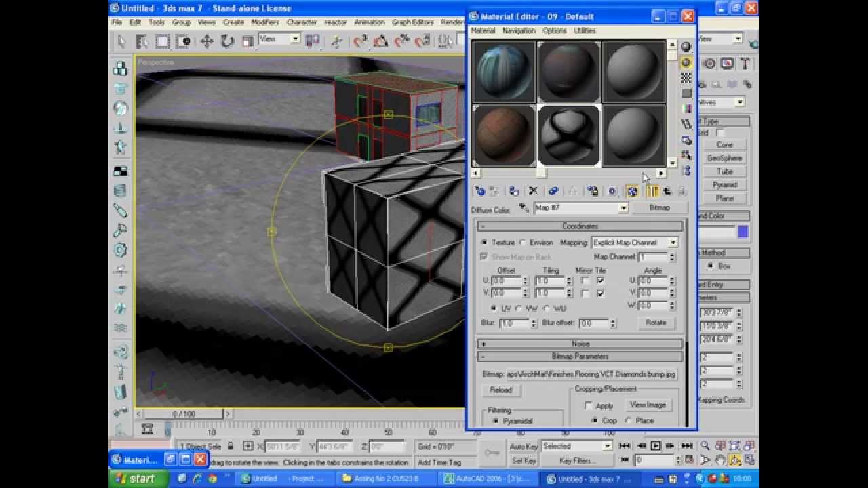Select the VW radio button

click(x=519, y=308)
